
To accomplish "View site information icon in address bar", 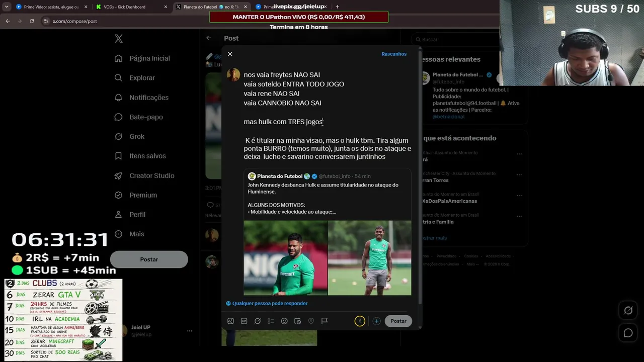I will click(x=46, y=21).
